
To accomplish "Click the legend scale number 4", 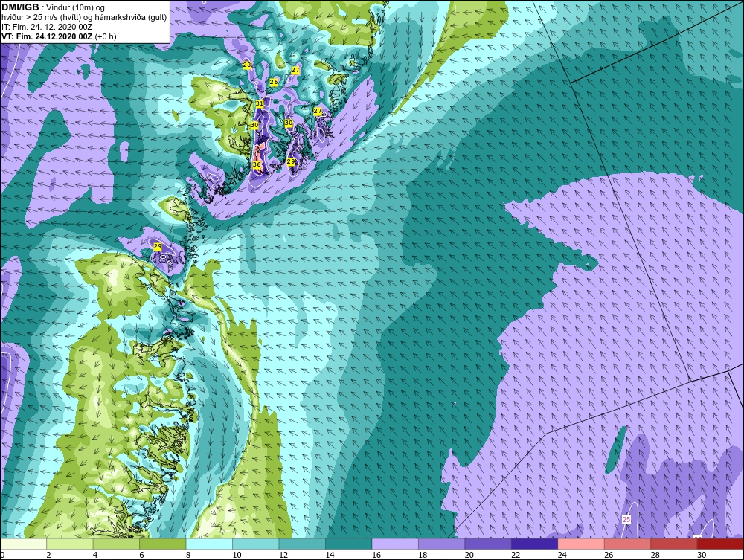I will (95, 555).
